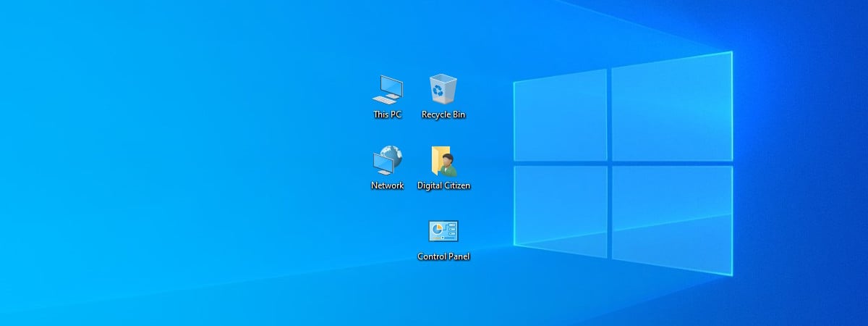Click the Control Panel desktop icon
The height and width of the screenshot is (326, 868).
coord(443,231)
